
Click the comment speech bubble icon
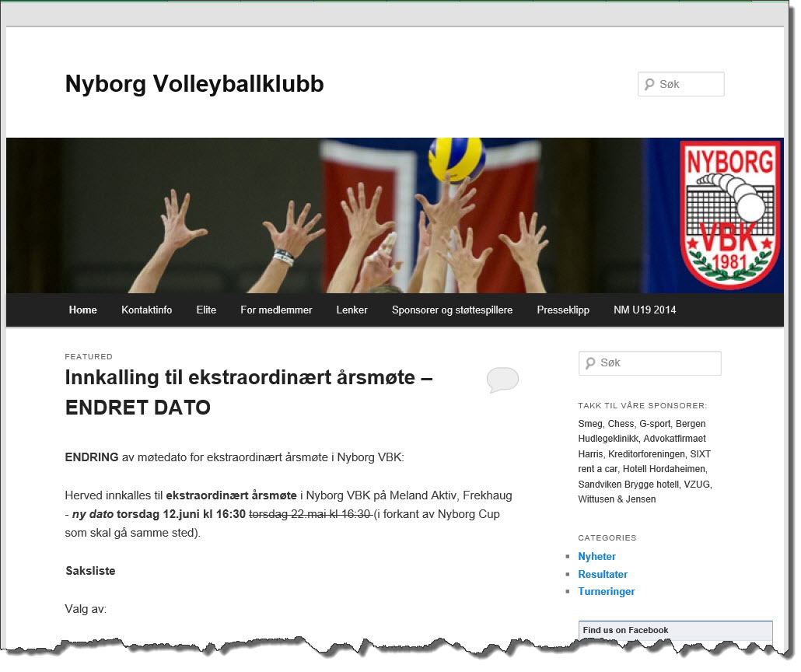click(x=502, y=380)
